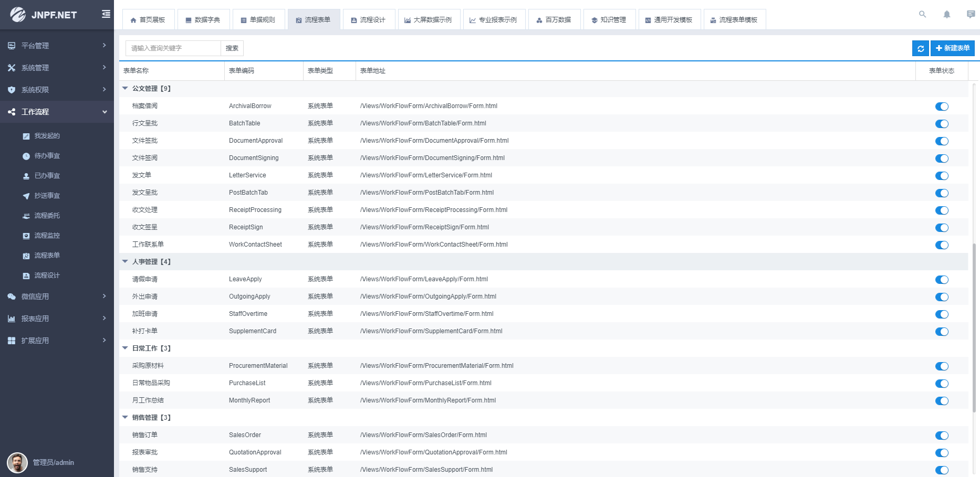
Task: Open the search magnifier icon in header
Action: click(922, 14)
